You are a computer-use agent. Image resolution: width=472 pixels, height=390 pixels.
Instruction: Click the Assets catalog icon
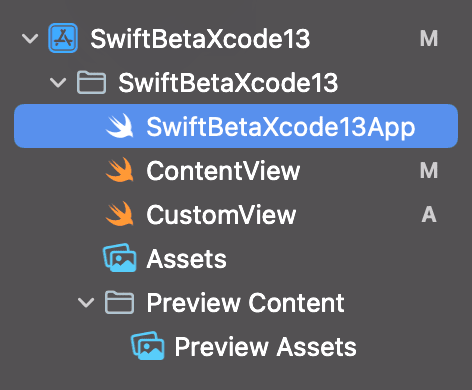pyautogui.click(x=120, y=258)
